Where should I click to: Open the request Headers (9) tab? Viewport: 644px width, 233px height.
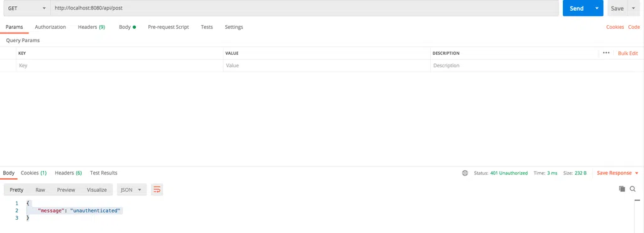[92, 27]
